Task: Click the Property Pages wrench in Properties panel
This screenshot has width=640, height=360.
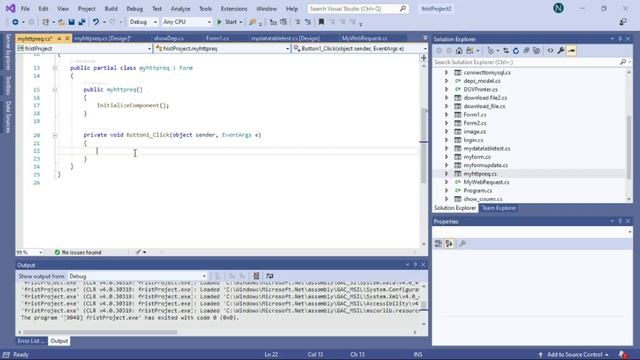Action: (462, 244)
